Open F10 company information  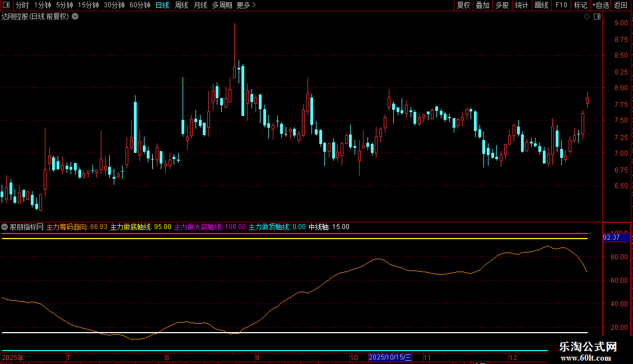(561, 6)
